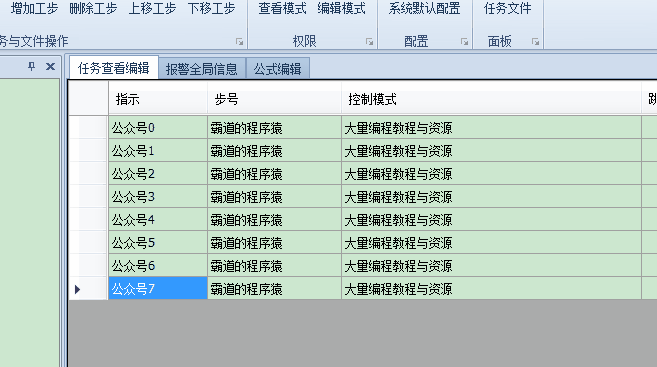Select cell 公众号6

[x=158, y=266]
